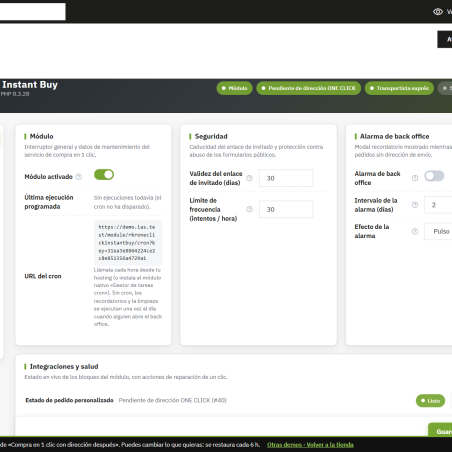Click the green Guardar button

(440, 430)
